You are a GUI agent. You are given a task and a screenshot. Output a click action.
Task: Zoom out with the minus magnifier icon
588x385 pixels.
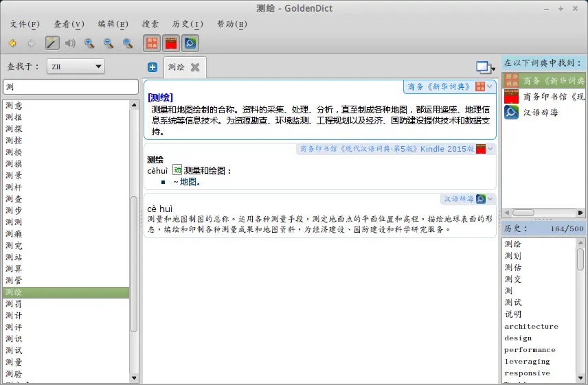(x=109, y=43)
